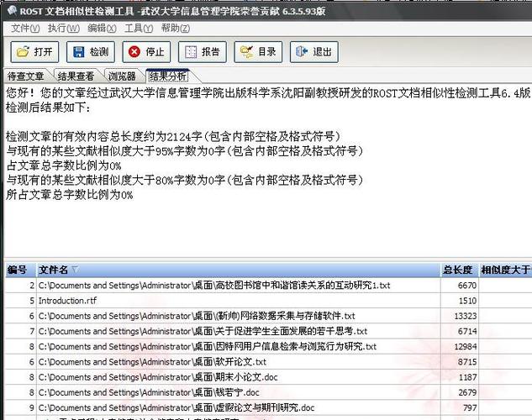
Task: Click the ROST app icon in title bar
Action: point(12,11)
